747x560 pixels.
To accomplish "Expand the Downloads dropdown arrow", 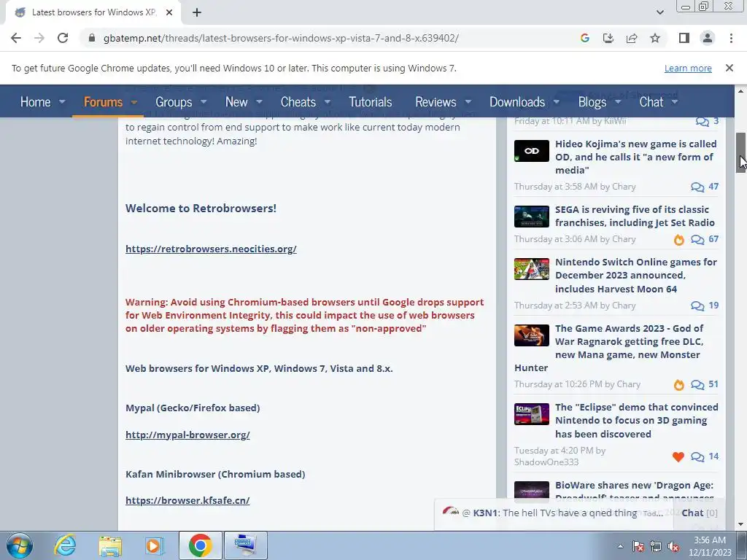I will 556,101.
